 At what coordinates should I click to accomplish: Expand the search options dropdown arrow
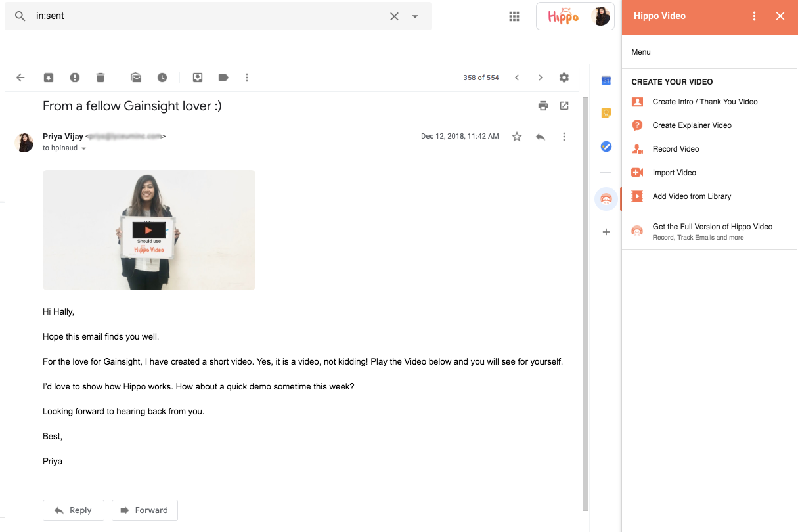point(415,16)
